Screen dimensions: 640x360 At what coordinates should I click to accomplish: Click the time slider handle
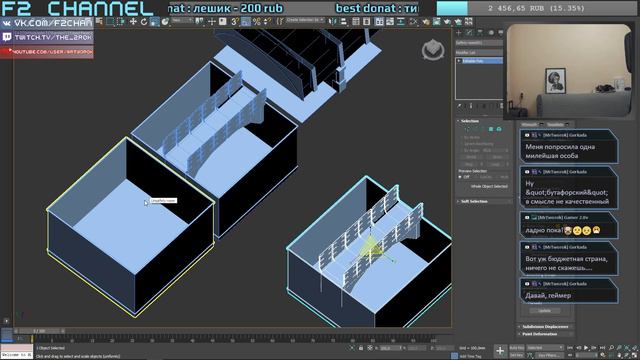39,331
